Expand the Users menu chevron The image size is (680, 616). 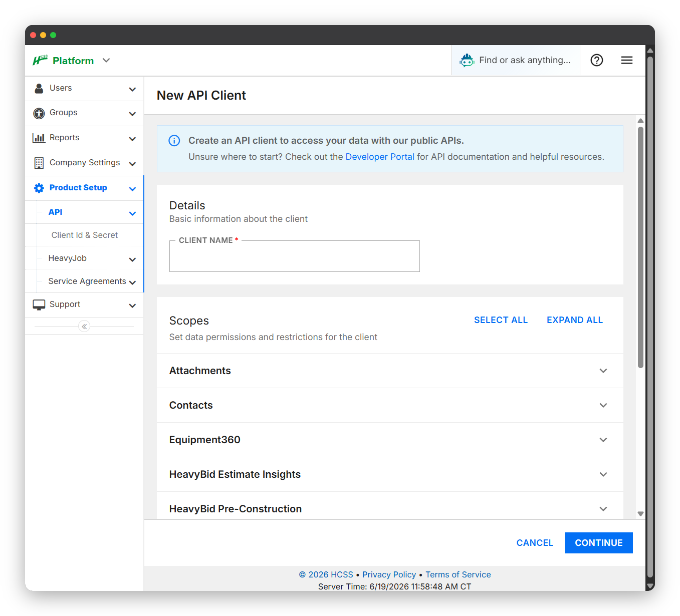[132, 89]
